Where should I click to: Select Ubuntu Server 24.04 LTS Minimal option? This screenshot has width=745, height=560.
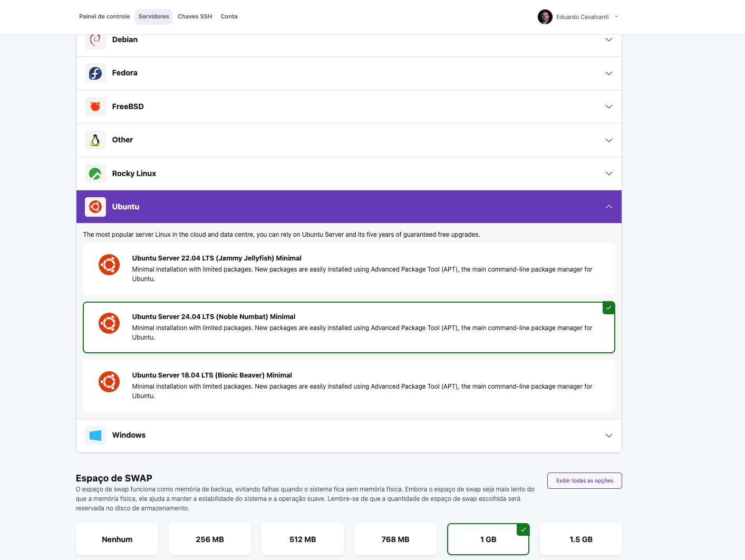[349, 327]
